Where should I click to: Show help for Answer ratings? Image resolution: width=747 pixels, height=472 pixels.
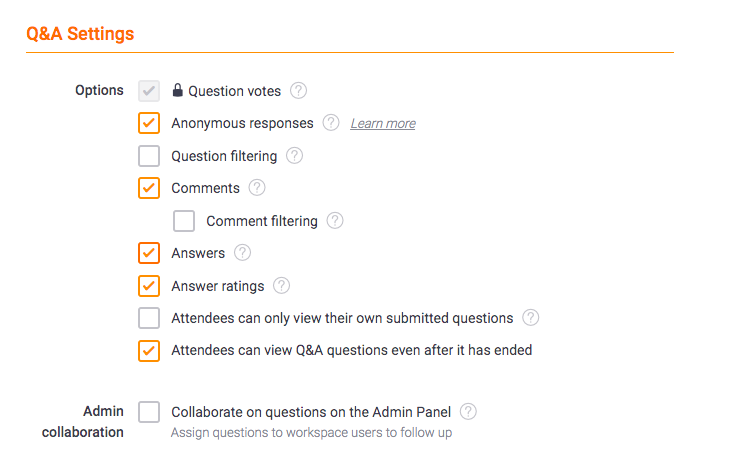pyautogui.click(x=281, y=286)
